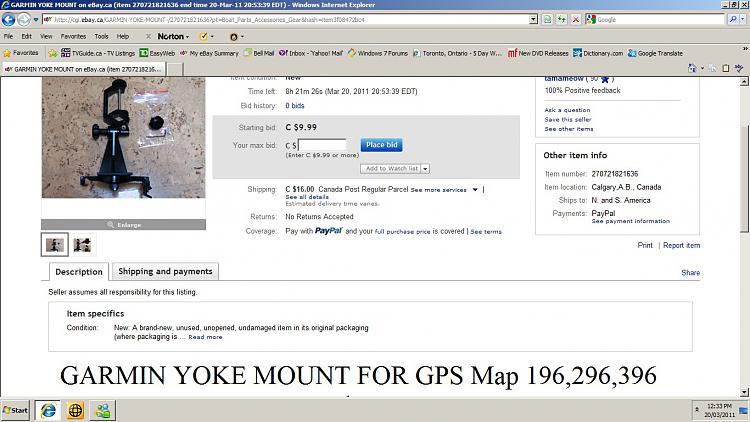Image resolution: width=750 pixels, height=422 pixels.
Task: Expand the address bar history dropdown
Action: 533,20
